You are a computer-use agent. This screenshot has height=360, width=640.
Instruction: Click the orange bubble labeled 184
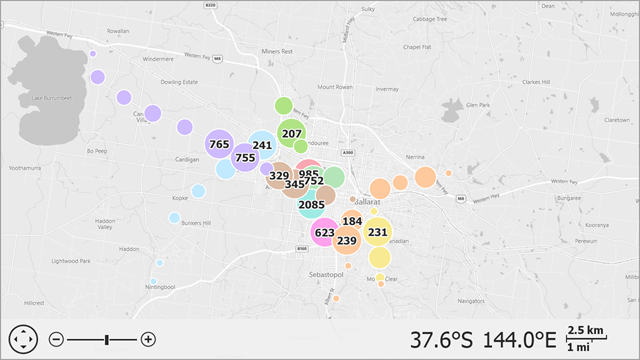point(352,221)
